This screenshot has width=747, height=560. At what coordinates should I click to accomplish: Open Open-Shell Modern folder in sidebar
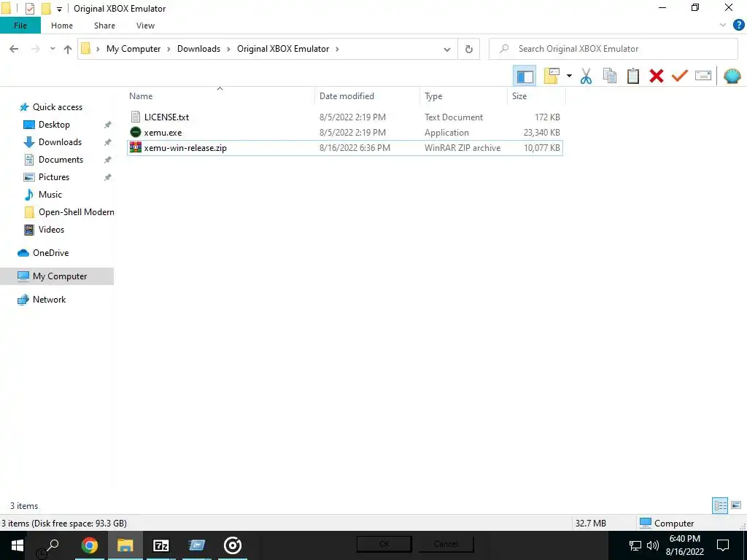point(76,212)
